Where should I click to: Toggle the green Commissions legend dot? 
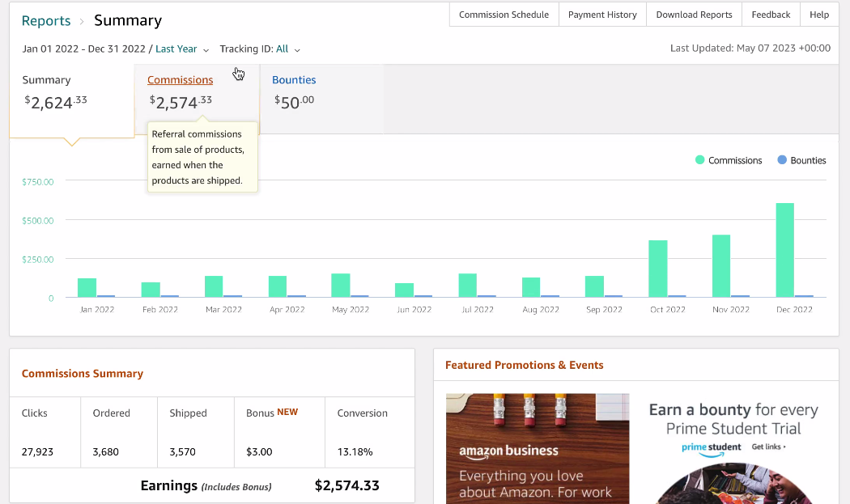(x=700, y=160)
